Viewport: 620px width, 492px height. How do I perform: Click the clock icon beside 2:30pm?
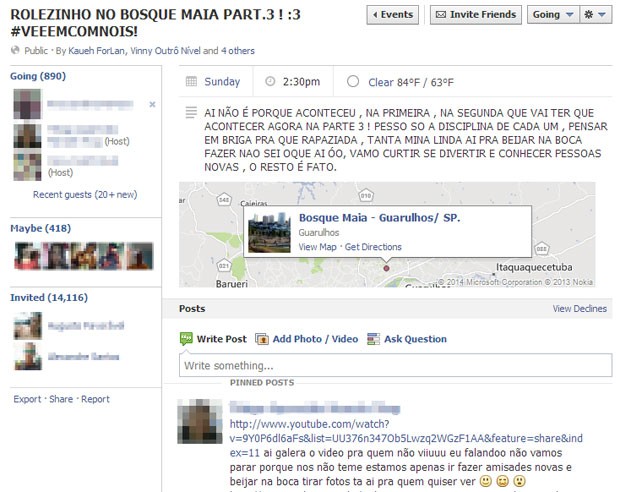(x=270, y=82)
